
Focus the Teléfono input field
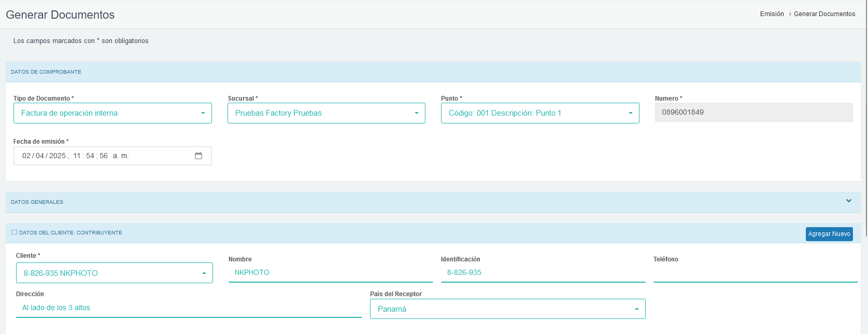pyautogui.click(x=755, y=273)
